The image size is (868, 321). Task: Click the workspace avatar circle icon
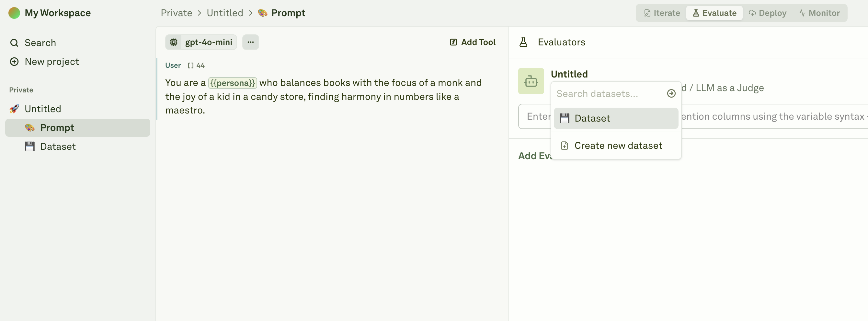[14, 13]
